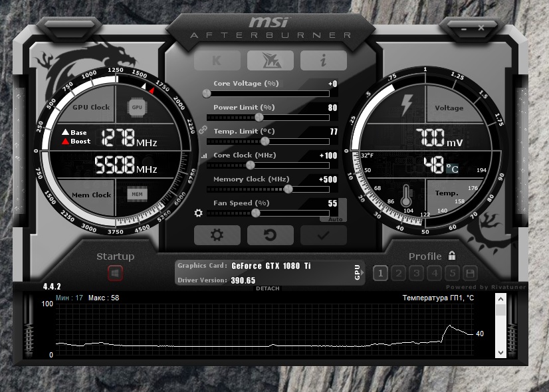549x392 pixels.
Task: Click the driver version 390.65
Action: coord(243,280)
